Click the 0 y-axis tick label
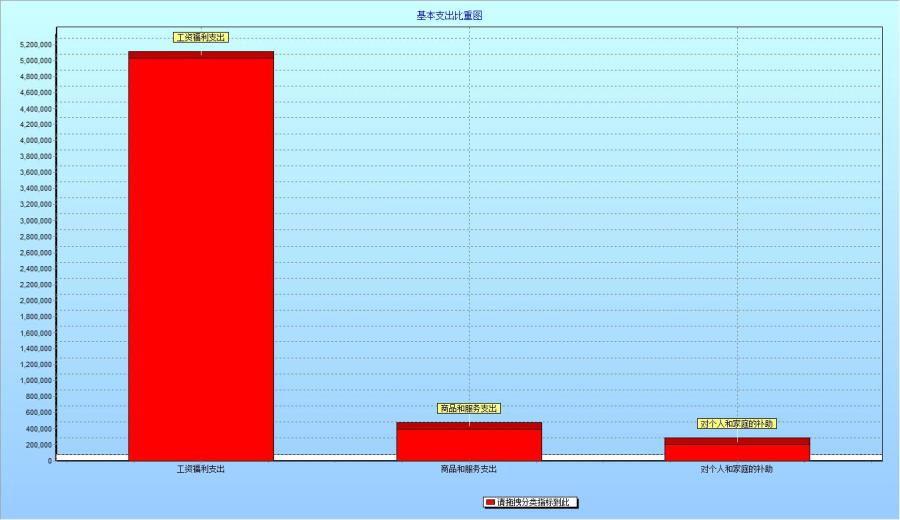This screenshot has width=900, height=520. coord(49,461)
